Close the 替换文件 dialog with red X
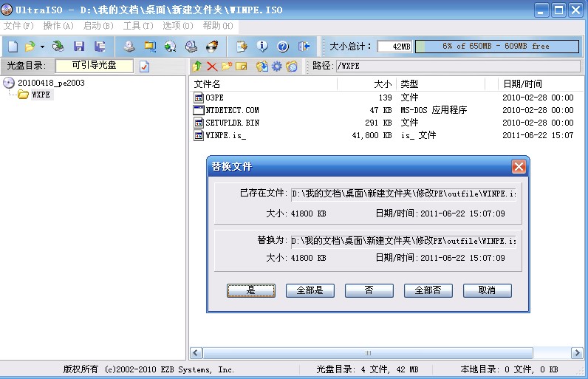This screenshot has height=379, width=588. pyautogui.click(x=519, y=166)
